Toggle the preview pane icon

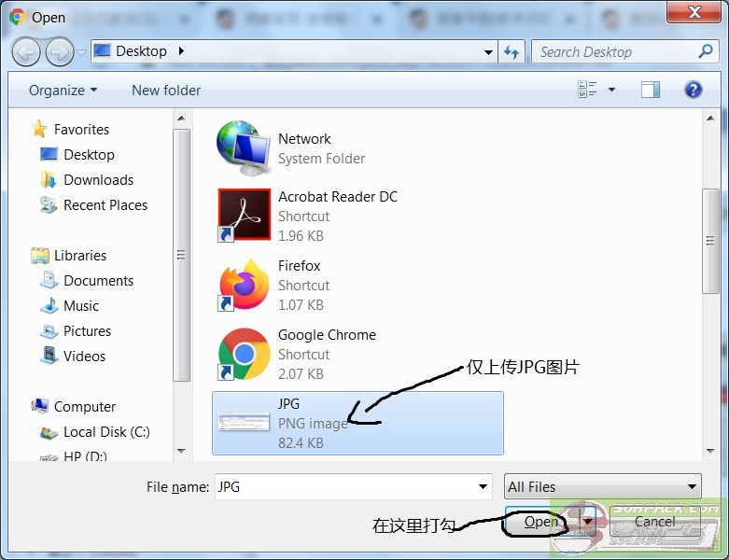pos(650,90)
